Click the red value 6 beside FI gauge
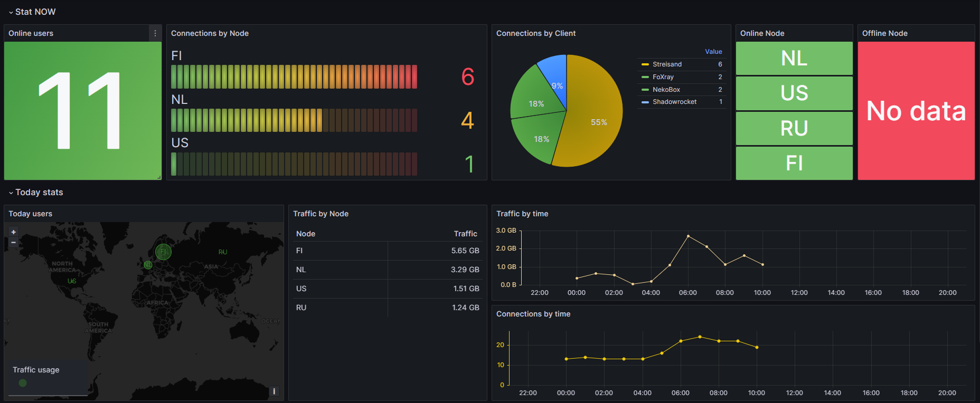980x403 pixels. pos(468,77)
